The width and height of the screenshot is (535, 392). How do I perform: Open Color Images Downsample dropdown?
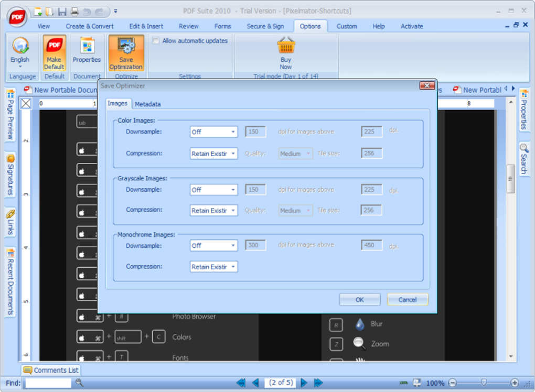pyautogui.click(x=213, y=132)
